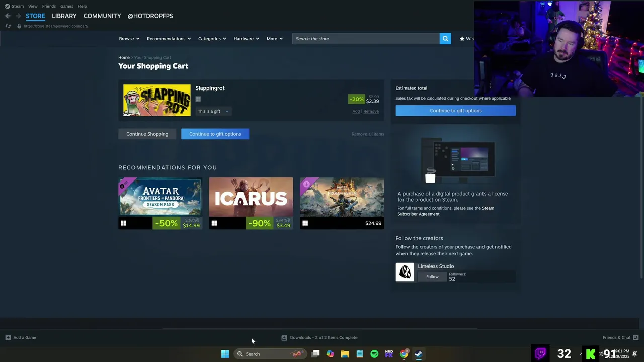The image size is (644, 362).
Task: Reload page with the refresh icon
Action: pyautogui.click(x=8, y=26)
